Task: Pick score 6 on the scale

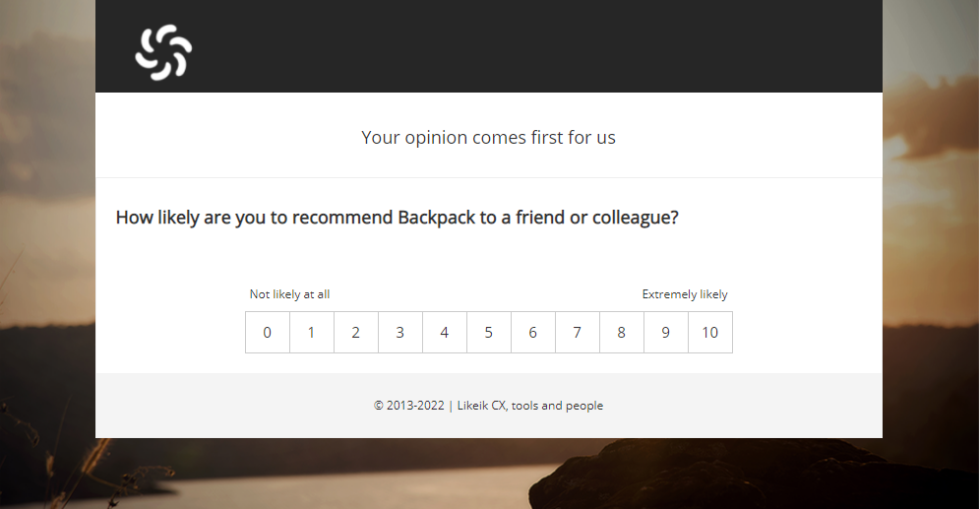Action: tap(533, 333)
